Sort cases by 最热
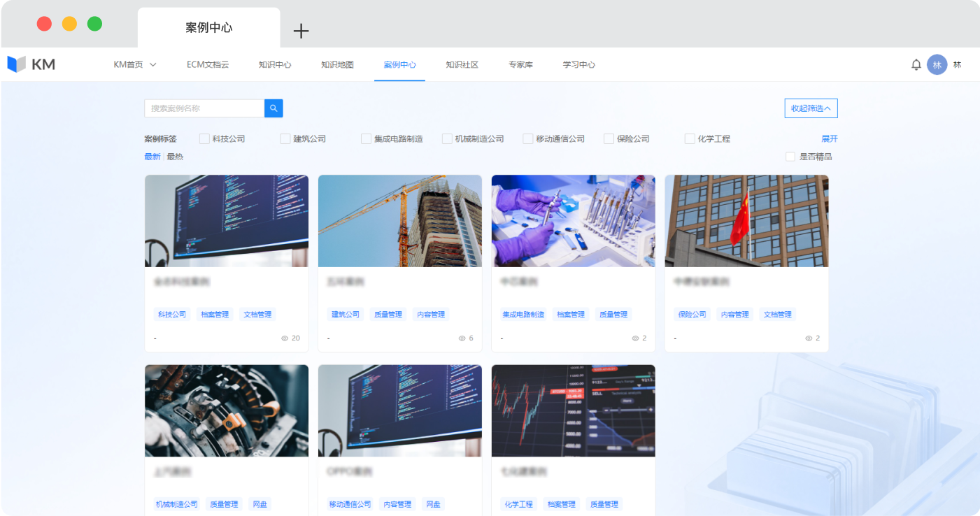Screen dimensions: 980x516 point(175,157)
